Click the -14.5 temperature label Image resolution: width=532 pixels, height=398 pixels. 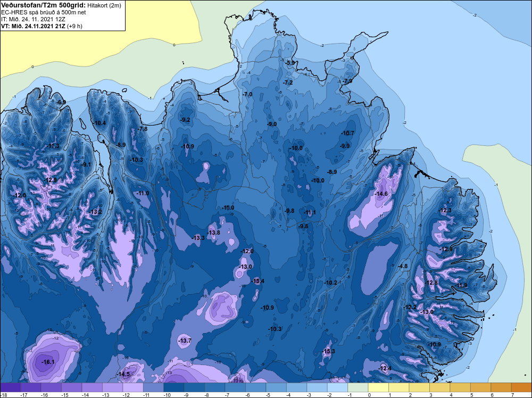123,374
